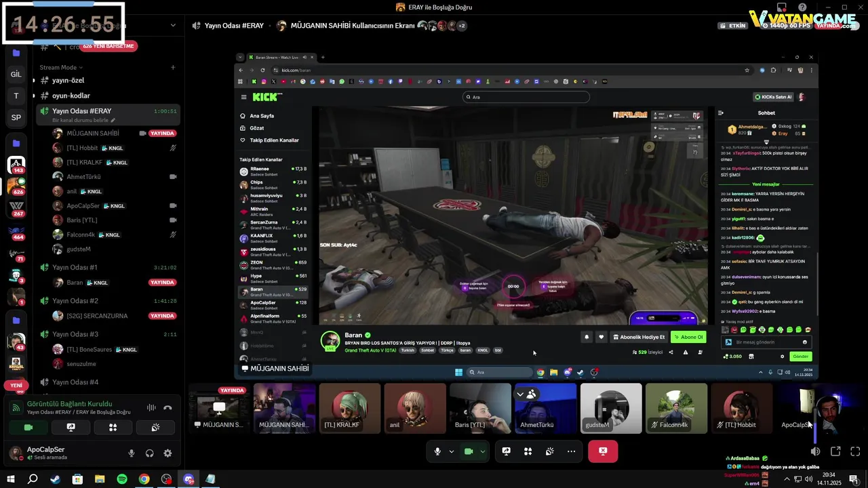Share screen from the voice connection panel
Image resolution: width=868 pixels, height=488 pixels.
(x=71, y=428)
